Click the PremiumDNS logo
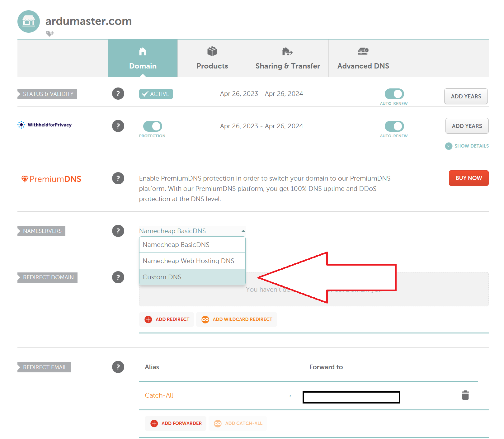Image resolution: width=504 pixels, height=439 pixels. 51,179
